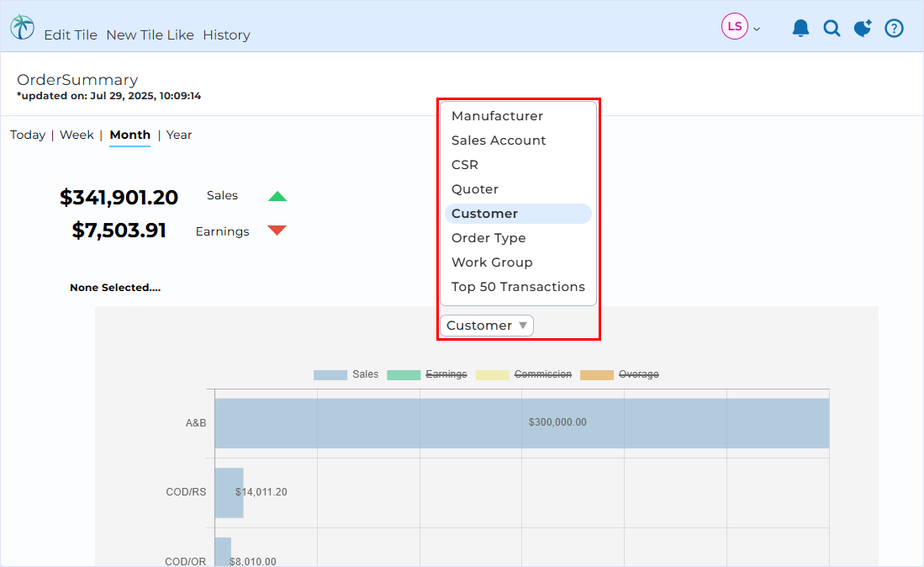Image resolution: width=924 pixels, height=567 pixels.
Task: Click the yellow Commission legend swatch
Action: coord(492,375)
